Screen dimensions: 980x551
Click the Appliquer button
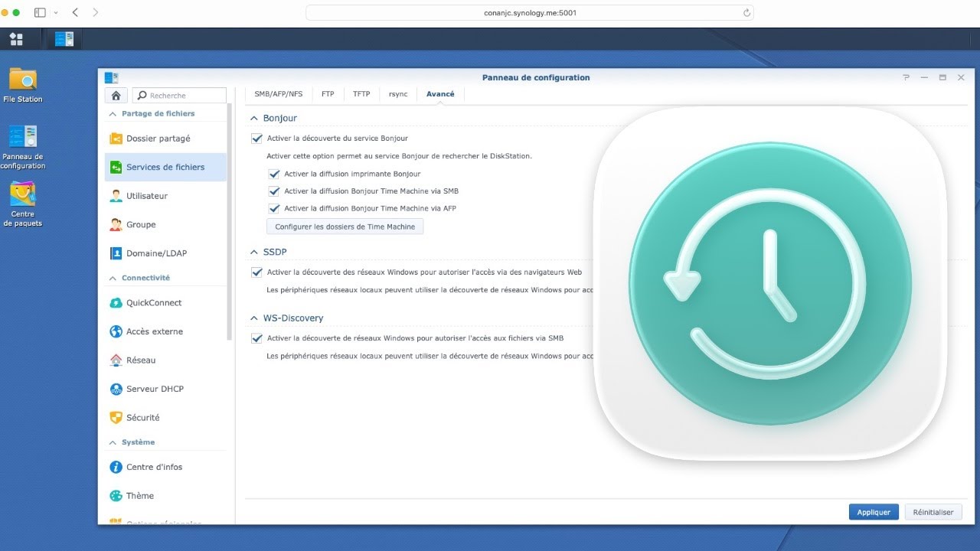click(x=874, y=512)
